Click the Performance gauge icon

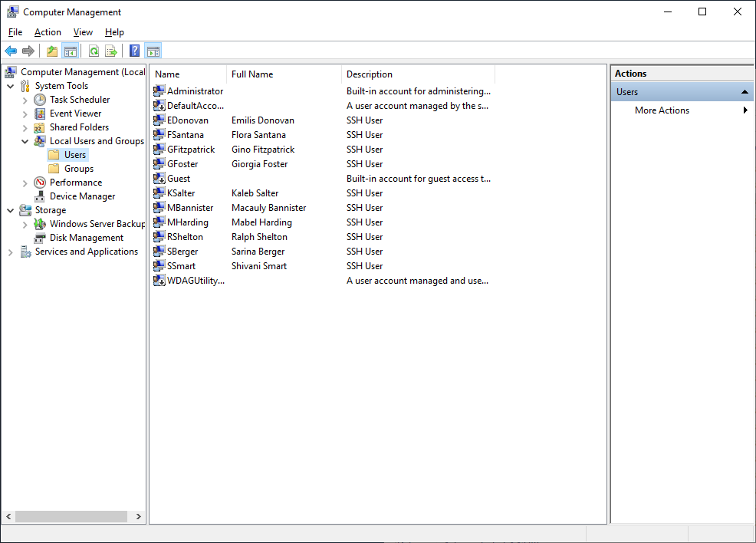pyautogui.click(x=40, y=183)
